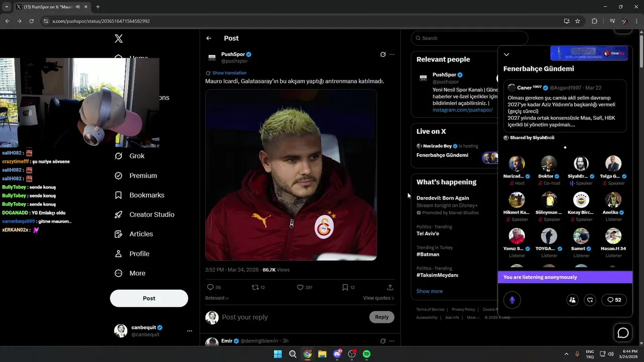Click the reply icon with 56 replies

(x=210, y=287)
